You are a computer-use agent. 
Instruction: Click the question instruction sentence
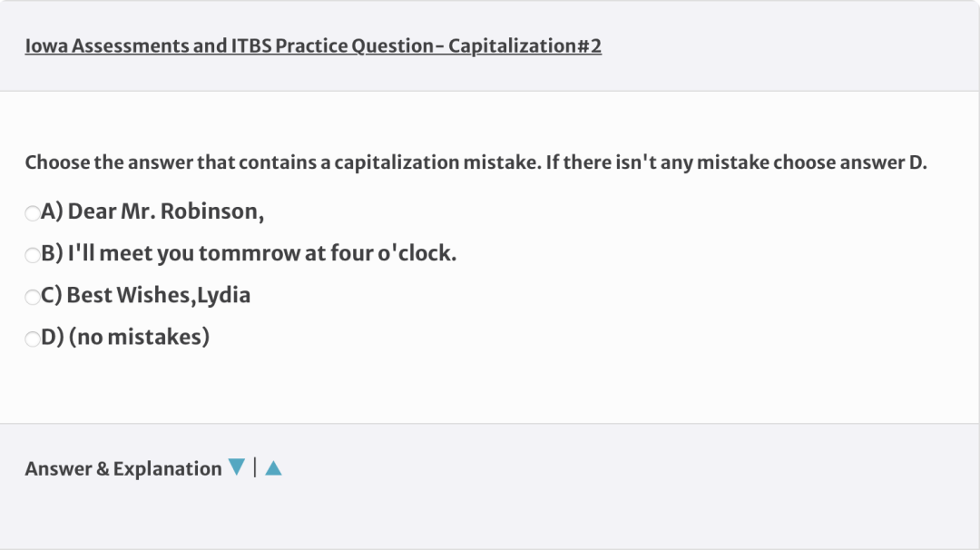[475, 162]
